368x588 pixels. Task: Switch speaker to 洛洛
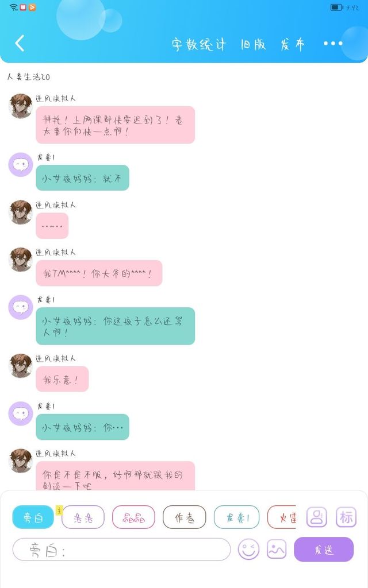coord(83,517)
